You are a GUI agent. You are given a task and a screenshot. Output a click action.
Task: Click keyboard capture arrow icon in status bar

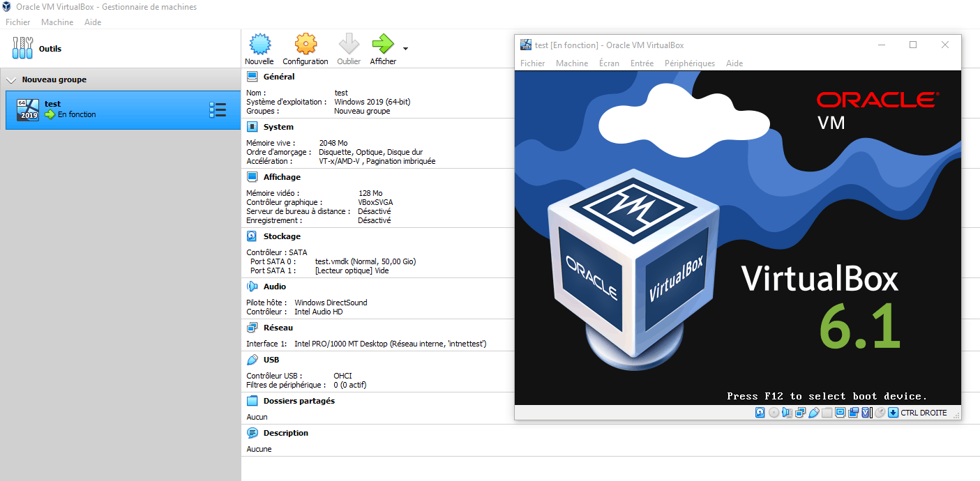893,413
